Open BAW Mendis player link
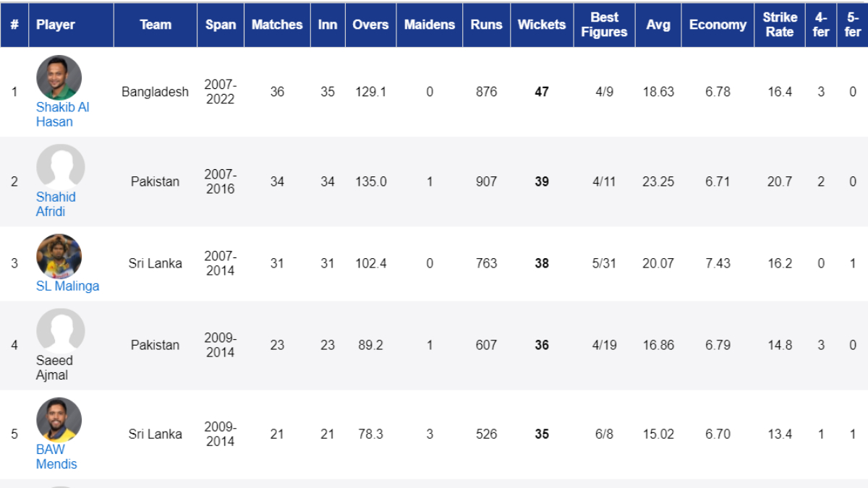868x488 pixels. click(x=56, y=456)
